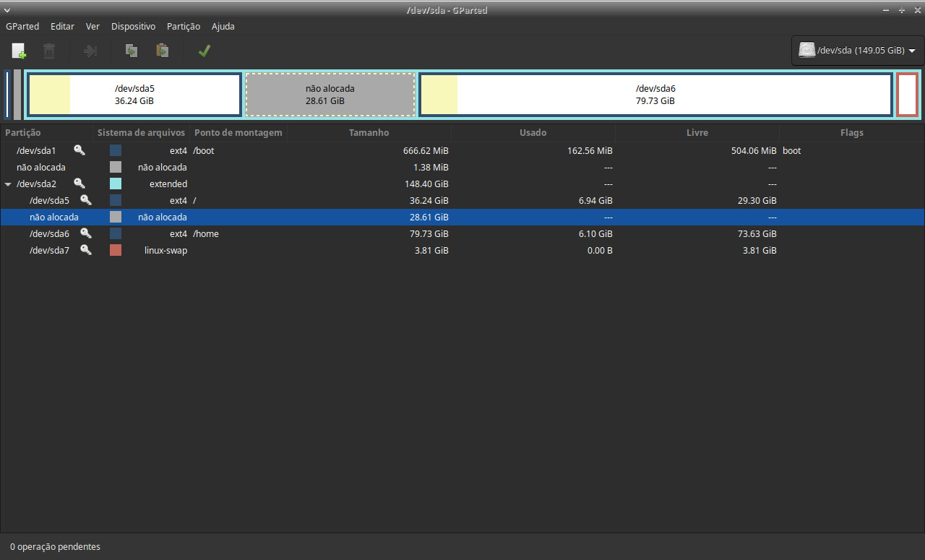Image resolution: width=925 pixels, height=560 pixels.
Task: Select the /dev/sda1 row in partition list
Action: coord(462,150)
